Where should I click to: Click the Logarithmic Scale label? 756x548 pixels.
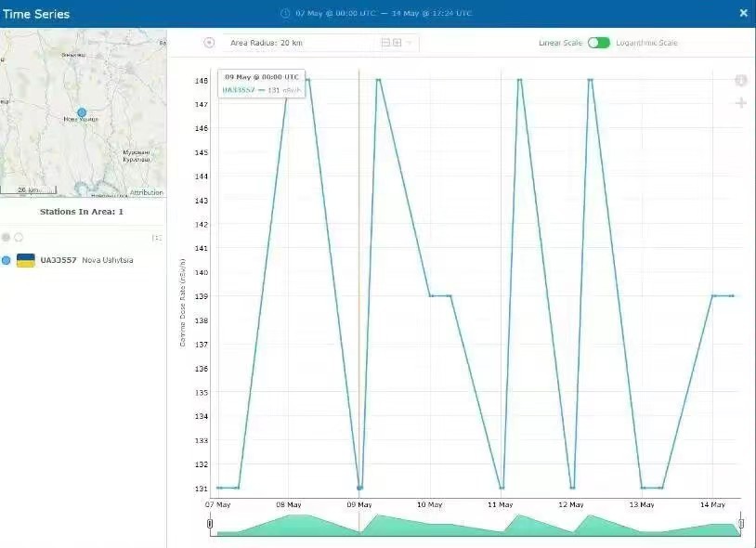pos(646,43)
